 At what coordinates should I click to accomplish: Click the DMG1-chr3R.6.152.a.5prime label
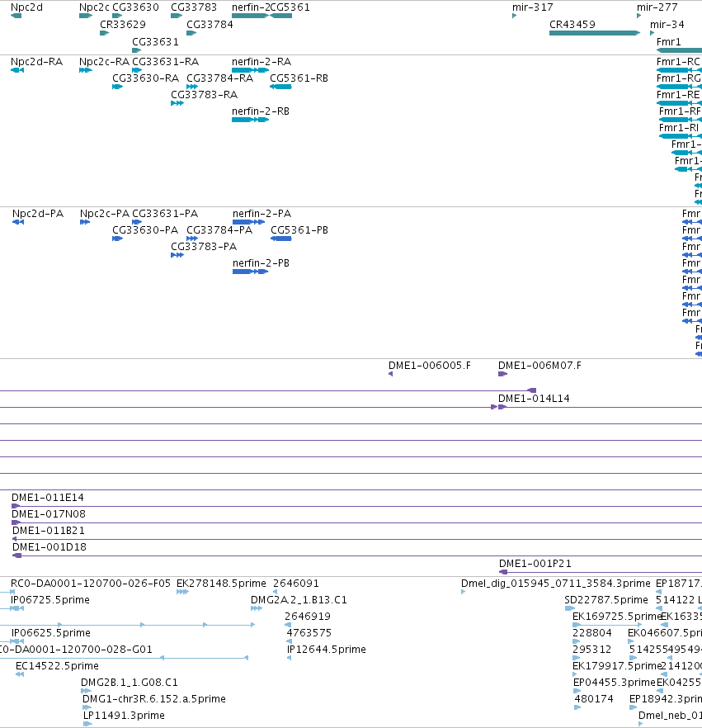click(x=154, y=699)
